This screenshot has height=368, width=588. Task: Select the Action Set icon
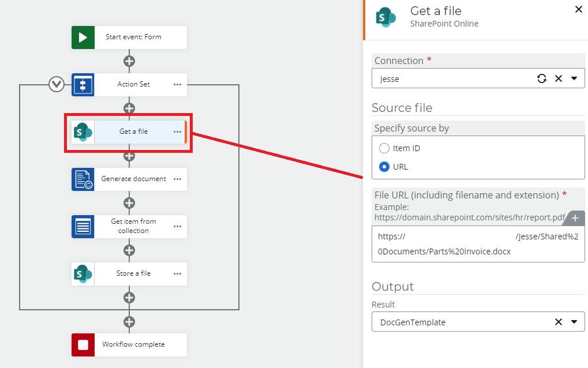(x=82, y=84)
